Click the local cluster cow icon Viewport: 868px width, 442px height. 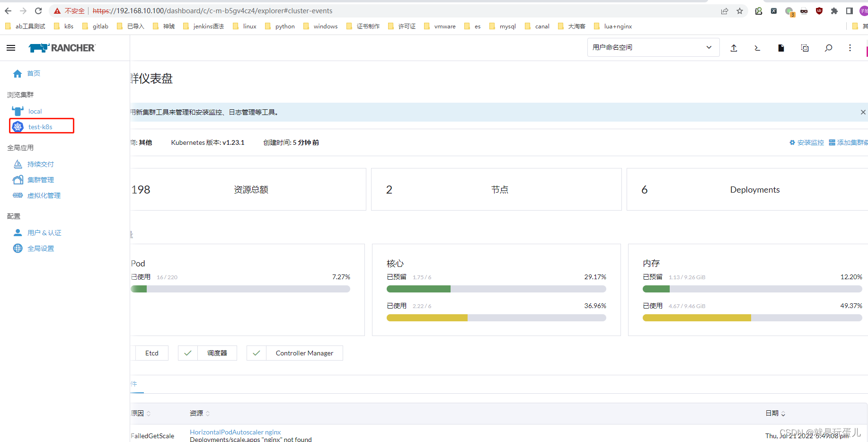(18, 111)
